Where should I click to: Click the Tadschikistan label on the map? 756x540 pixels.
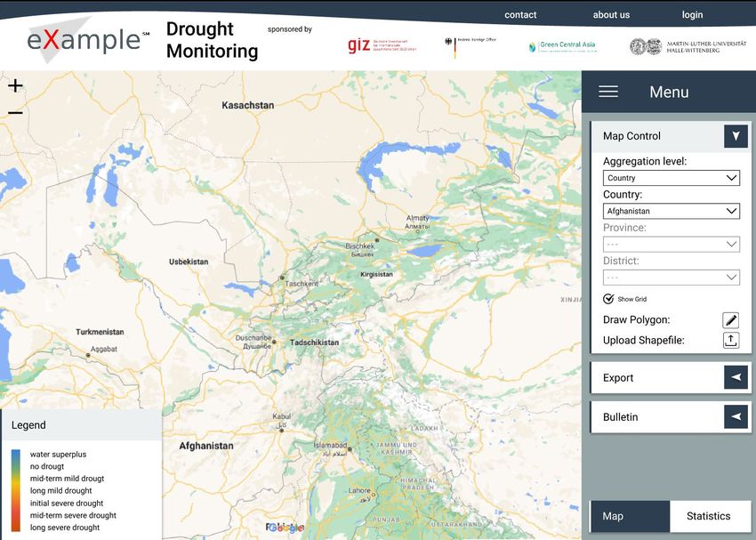coord(314,343)
